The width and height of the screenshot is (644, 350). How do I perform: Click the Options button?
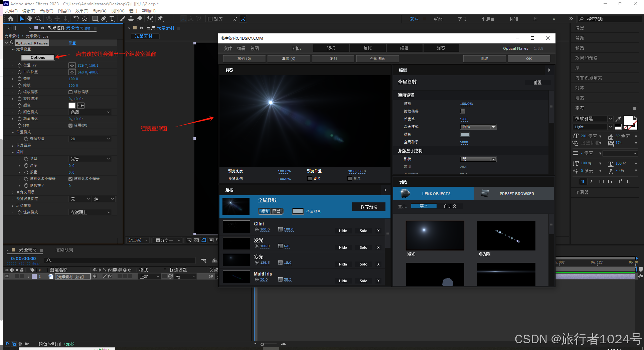(x=38, y=57)
